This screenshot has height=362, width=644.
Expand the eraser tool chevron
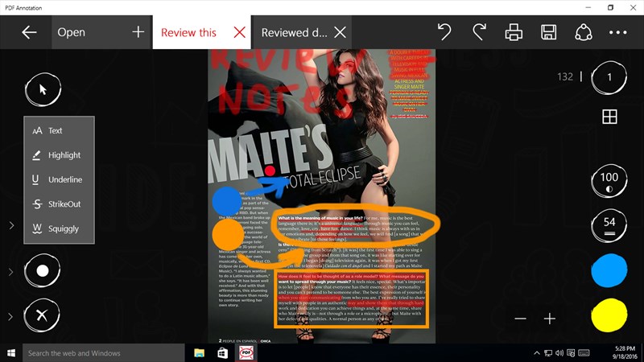10,316
